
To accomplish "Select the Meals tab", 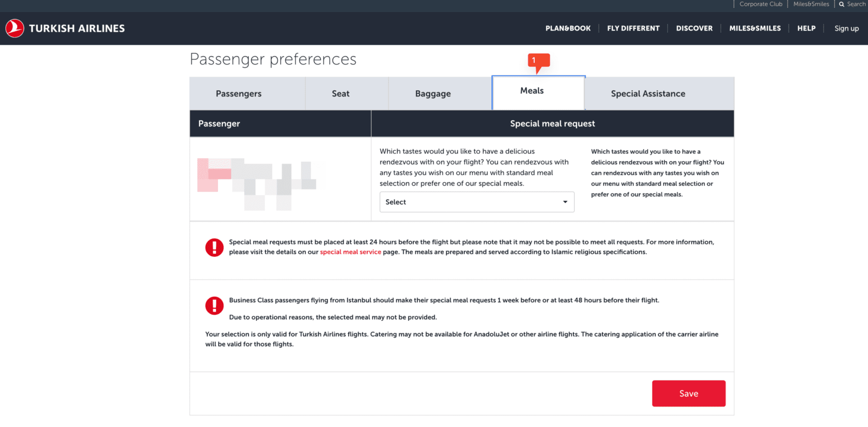I will (538, 93).
